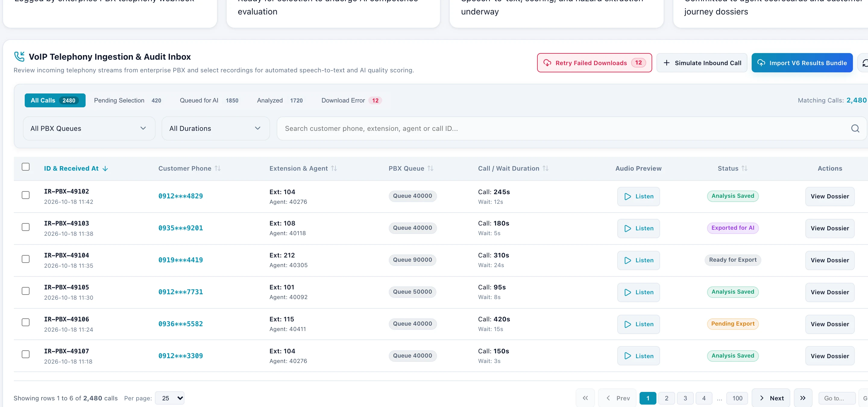The width and height of the screenshot is (868, 407).
Task: Click the Go to page input
Action: click(837, 398)
